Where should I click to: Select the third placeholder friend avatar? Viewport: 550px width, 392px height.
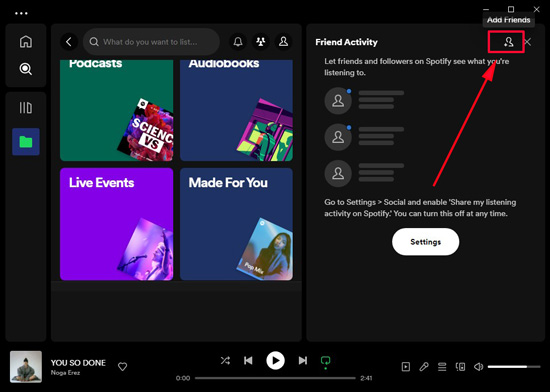[338, 173]
